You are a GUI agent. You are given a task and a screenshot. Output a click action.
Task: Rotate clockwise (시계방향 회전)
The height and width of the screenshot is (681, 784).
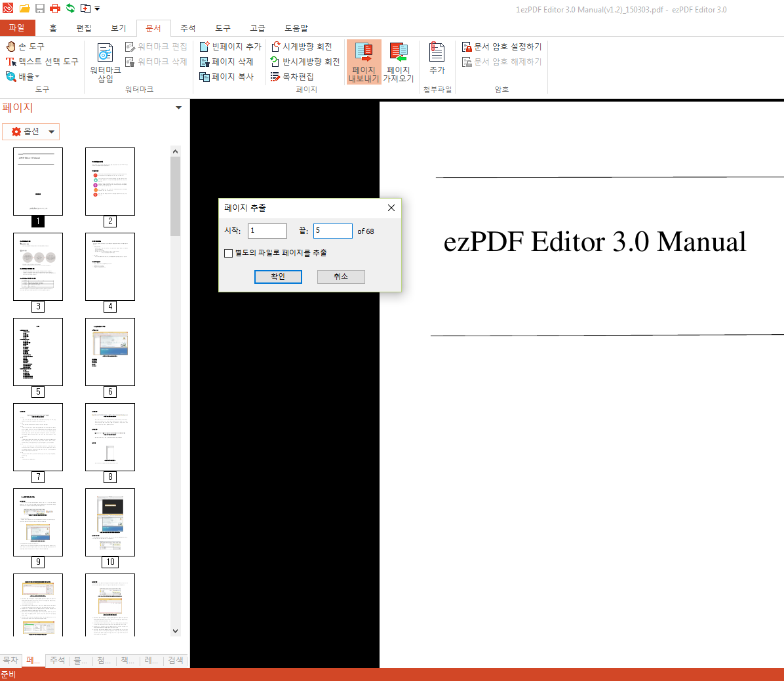pos(302,47)
